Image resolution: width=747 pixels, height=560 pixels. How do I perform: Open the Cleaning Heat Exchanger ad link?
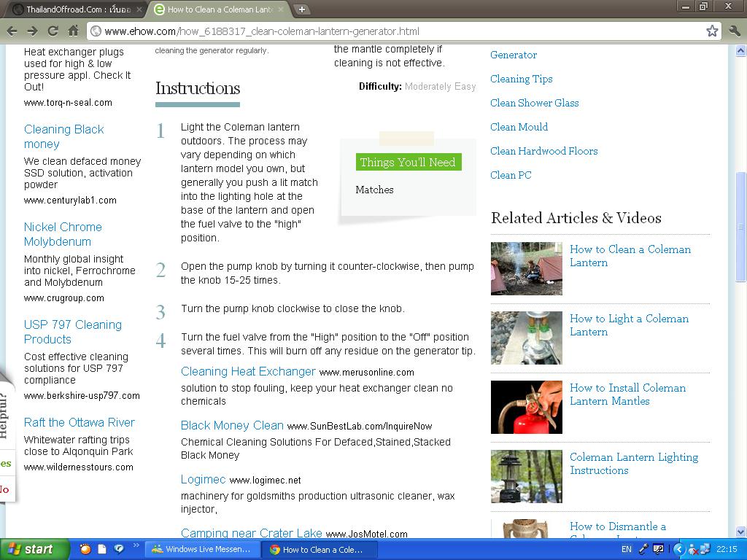point(248,371)
